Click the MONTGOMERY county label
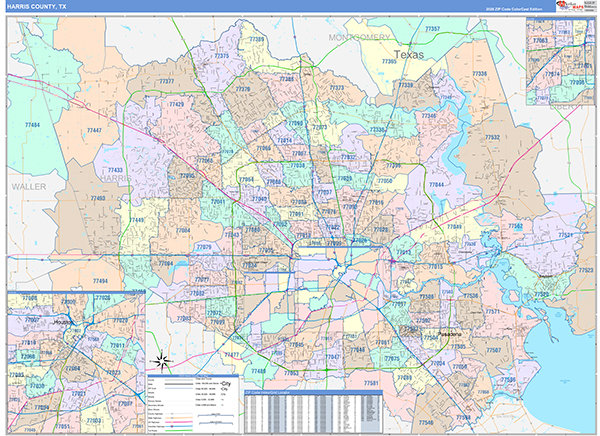 pyautogui.click(x=359, y=38)
